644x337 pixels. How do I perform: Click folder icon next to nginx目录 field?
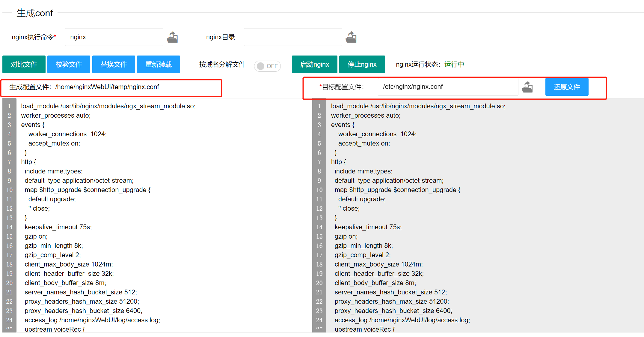pos(351,37)
